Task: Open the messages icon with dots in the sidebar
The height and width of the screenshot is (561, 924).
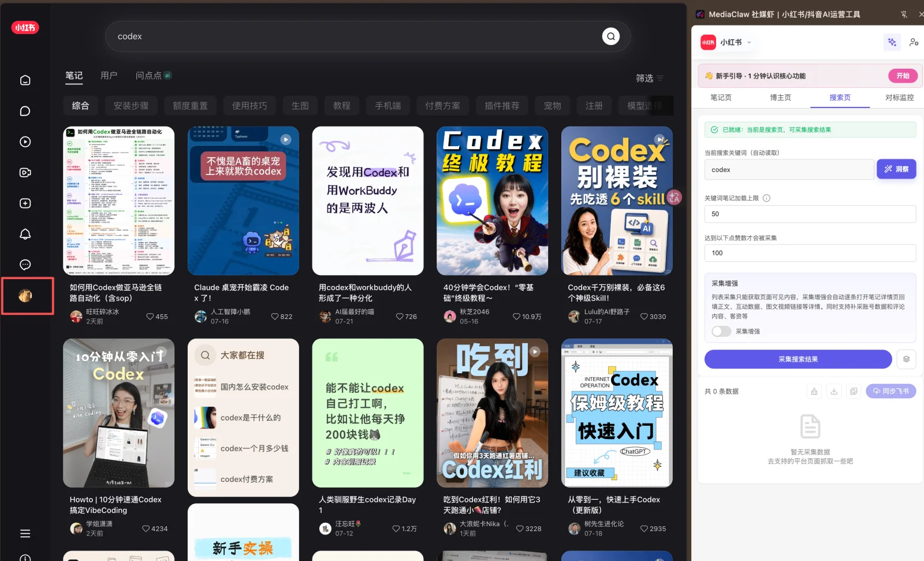Action: 25,265
